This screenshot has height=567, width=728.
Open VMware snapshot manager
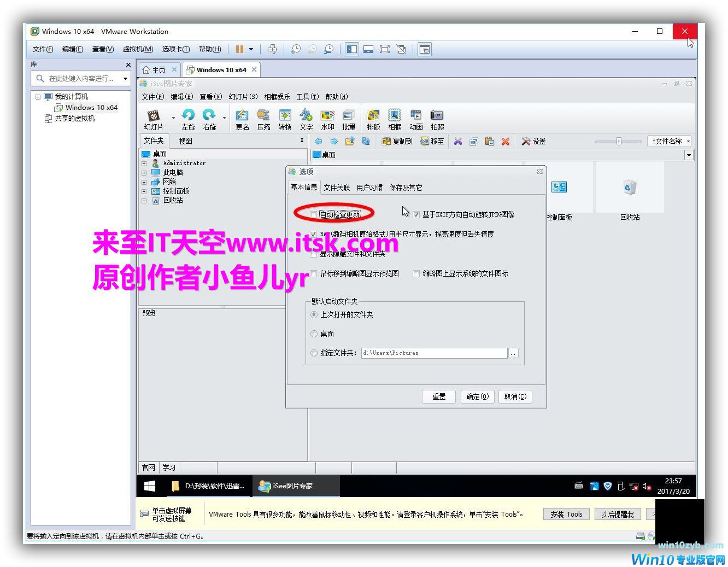tap(328, 49)
